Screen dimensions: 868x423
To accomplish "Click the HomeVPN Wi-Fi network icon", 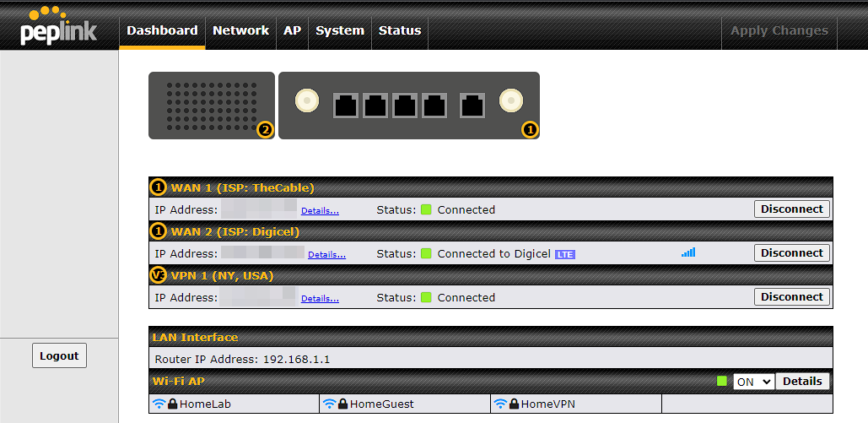I will point(500,404).
